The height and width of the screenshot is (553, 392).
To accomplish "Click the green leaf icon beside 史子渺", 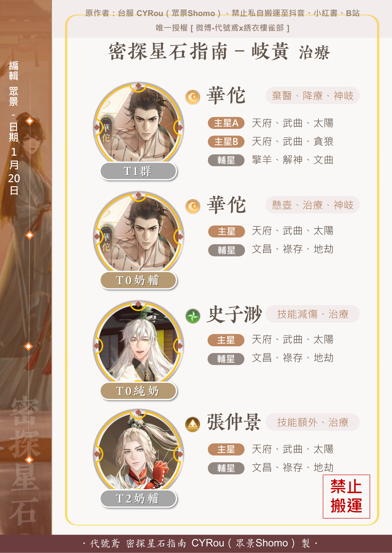I will pos(193,316).
